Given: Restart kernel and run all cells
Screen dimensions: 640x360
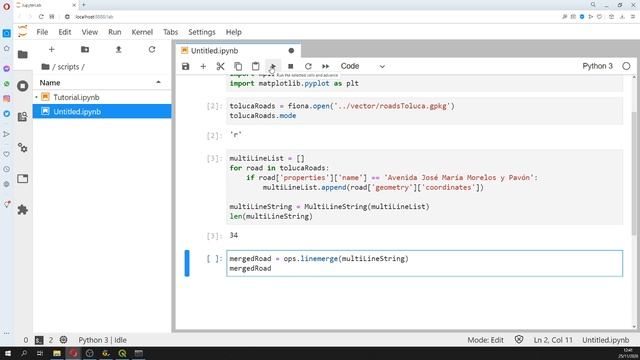Looking at the screenshot, I should pyautogui.click(x=325, y=66).
